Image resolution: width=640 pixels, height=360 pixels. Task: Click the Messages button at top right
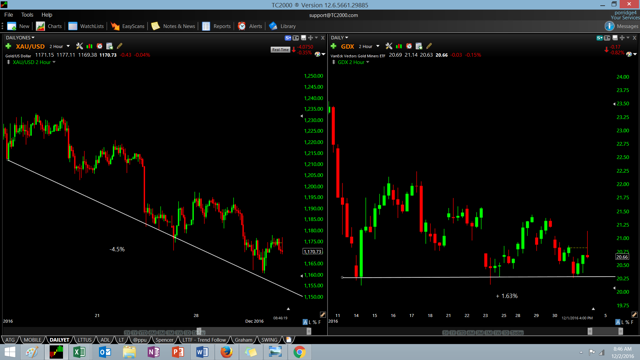click(621, 26)
